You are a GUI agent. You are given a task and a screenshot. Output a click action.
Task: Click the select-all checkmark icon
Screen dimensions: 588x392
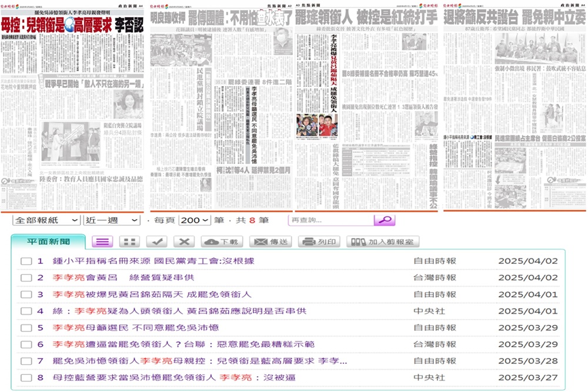tap(157, 242)
